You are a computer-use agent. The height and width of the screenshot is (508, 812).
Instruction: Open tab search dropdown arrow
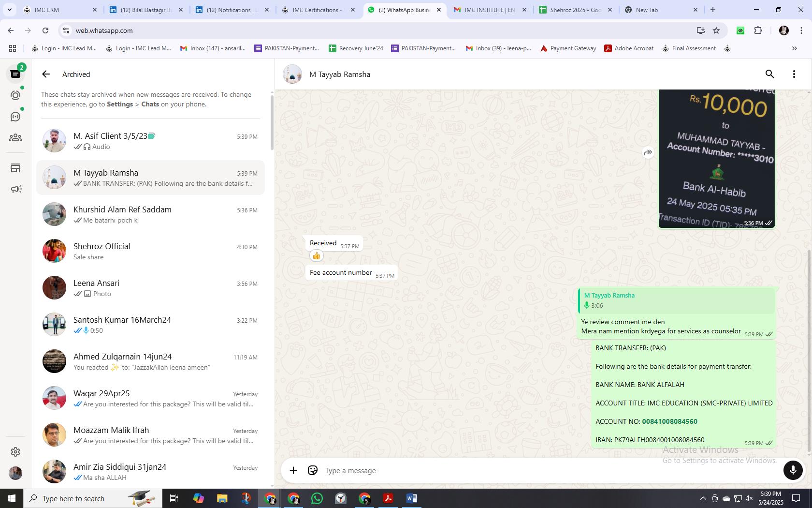tap(9, 10)
